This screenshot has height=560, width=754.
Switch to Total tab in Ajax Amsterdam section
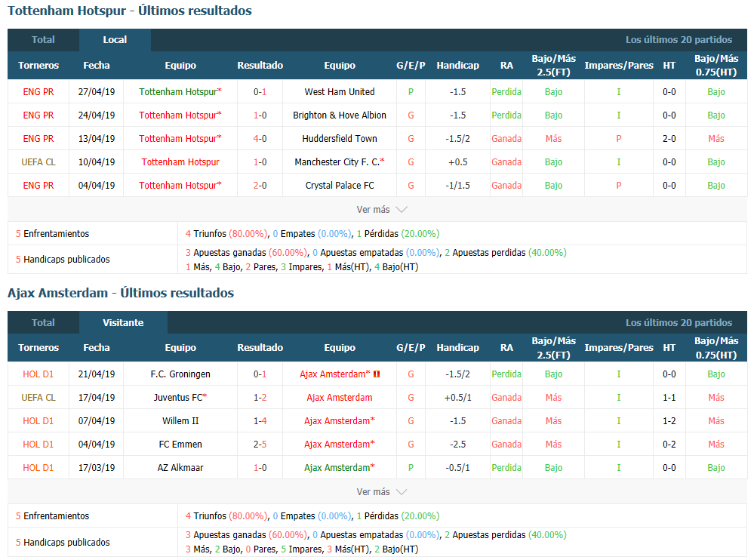click(x=43, y=322)
